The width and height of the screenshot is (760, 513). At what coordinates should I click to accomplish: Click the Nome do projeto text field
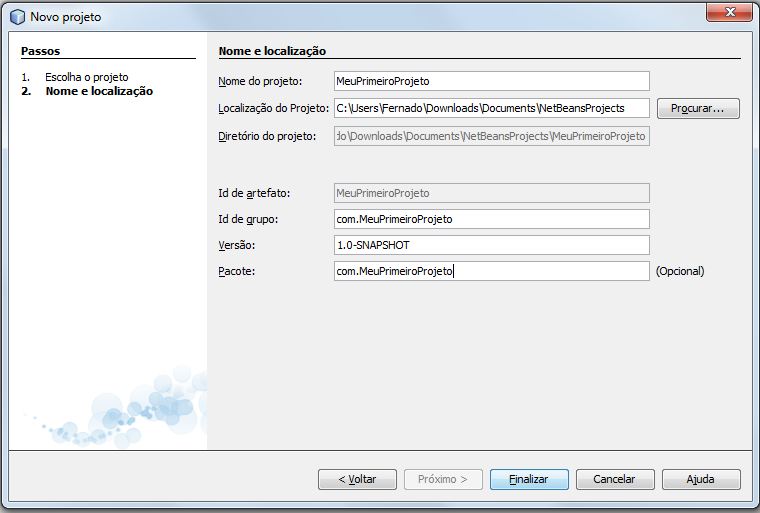[491, 81]
